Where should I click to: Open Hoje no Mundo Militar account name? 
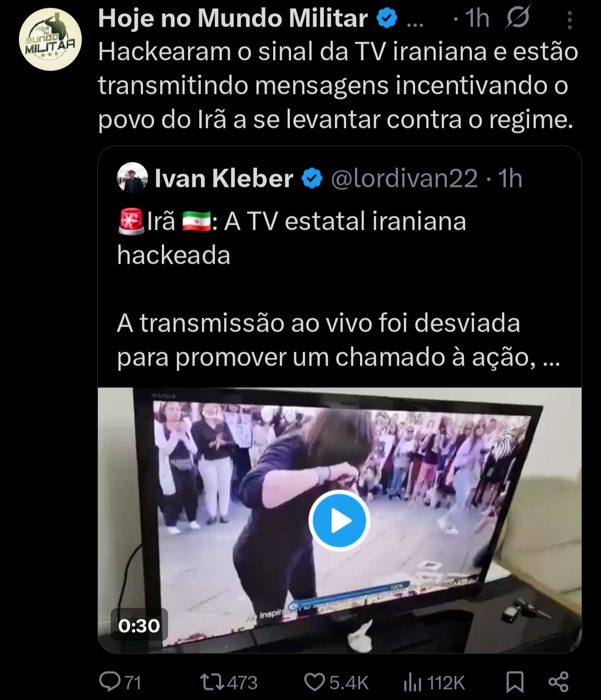tap(233, 18)
